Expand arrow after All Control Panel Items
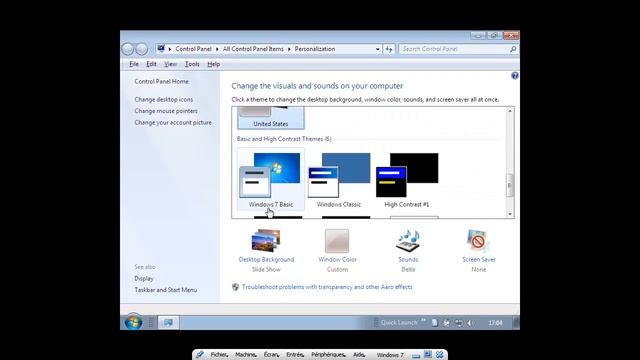The image size is (640, 360). 289,49
